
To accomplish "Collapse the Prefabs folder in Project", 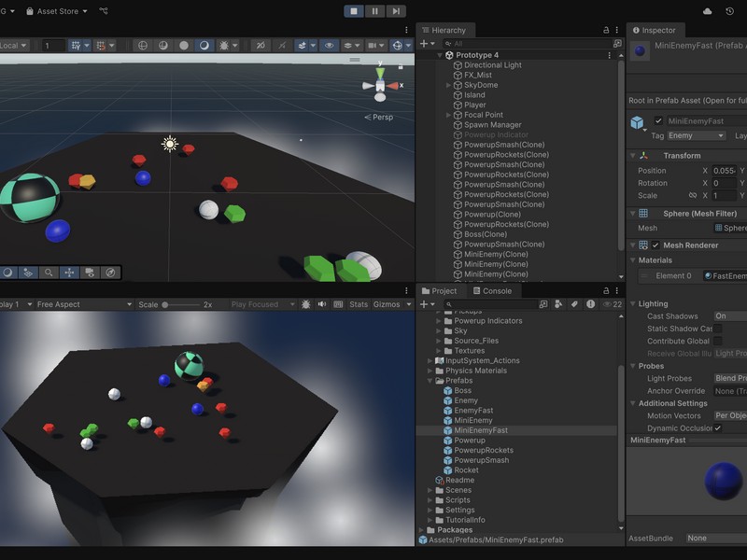I will (x=430, y=381).
